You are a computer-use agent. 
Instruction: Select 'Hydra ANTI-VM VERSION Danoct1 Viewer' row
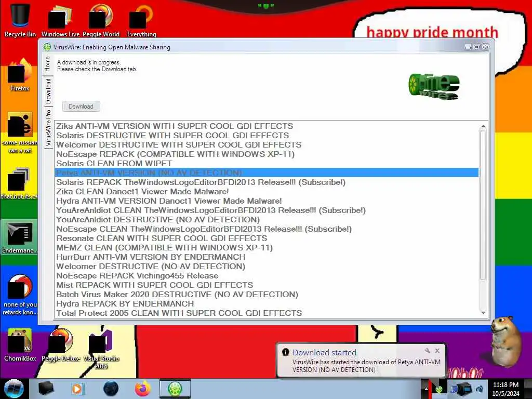pyautogui.click(x=267, y=201)
